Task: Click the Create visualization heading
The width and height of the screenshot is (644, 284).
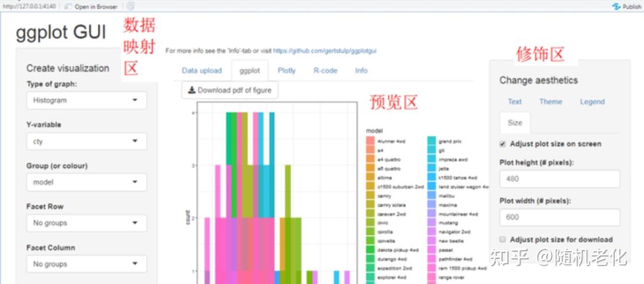Action: click(68, 68)
